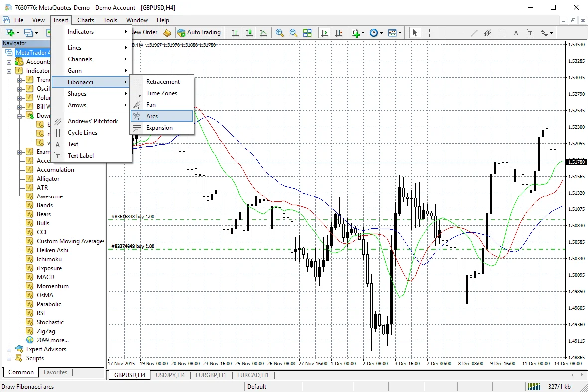588x392 pixels.
Task: Select the Crosshair tool on the toolbar
Action: pos(429,32)
